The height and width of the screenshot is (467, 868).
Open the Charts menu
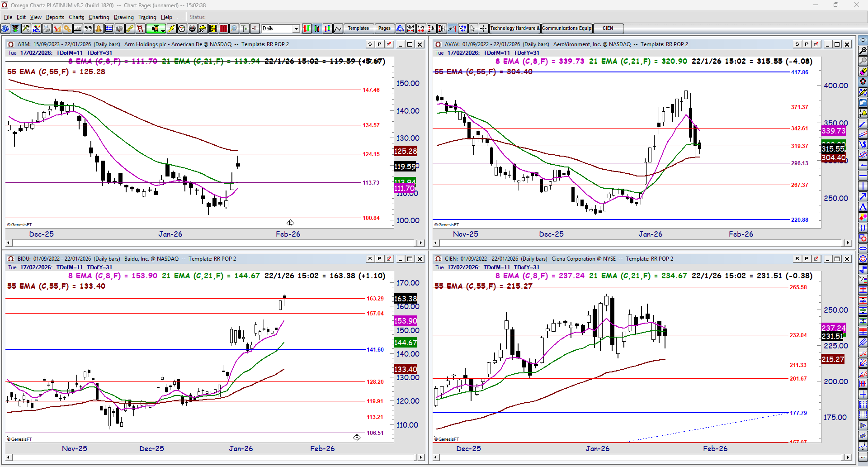(x=76, y=17)
